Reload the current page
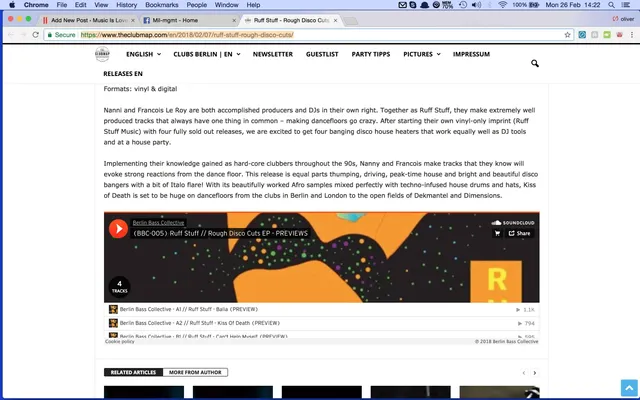Viewport: 640px width, 400px height. tap(36, 35)
